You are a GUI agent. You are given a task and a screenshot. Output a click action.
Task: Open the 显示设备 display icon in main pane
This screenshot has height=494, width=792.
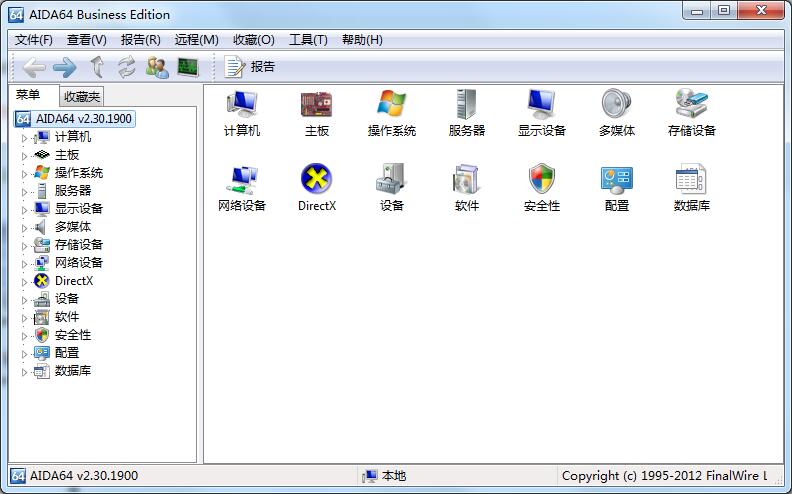coord(541,104)
